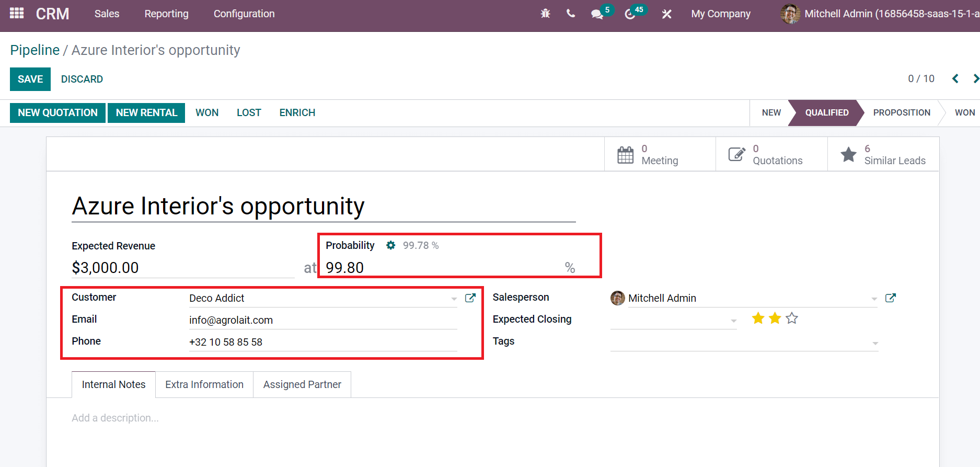Open the apps grid menu
980x467 pixels.
[17, 13]
